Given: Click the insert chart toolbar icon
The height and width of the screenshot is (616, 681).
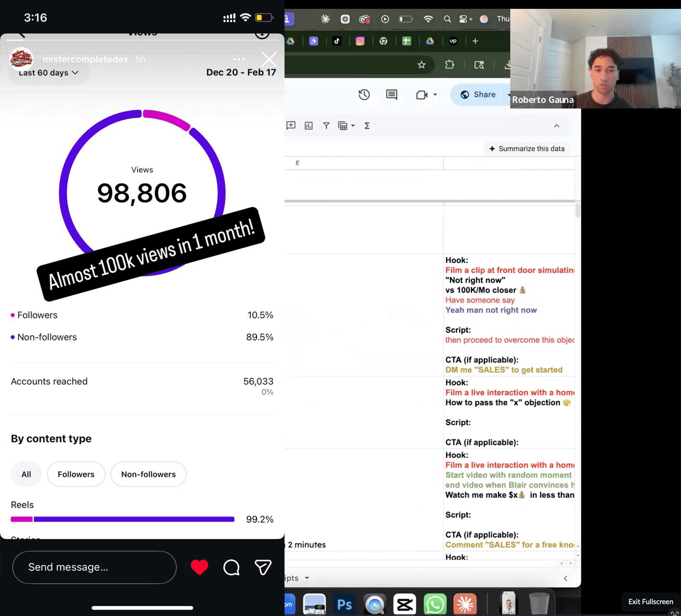Looking at the screenshot, I should tap(308, 126).
